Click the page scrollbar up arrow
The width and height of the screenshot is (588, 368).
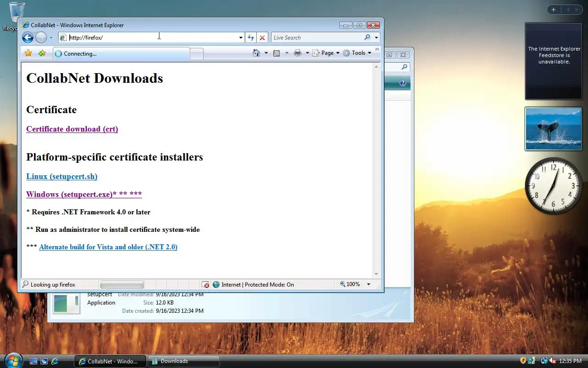pyautogui.click(x=377, y=67)
